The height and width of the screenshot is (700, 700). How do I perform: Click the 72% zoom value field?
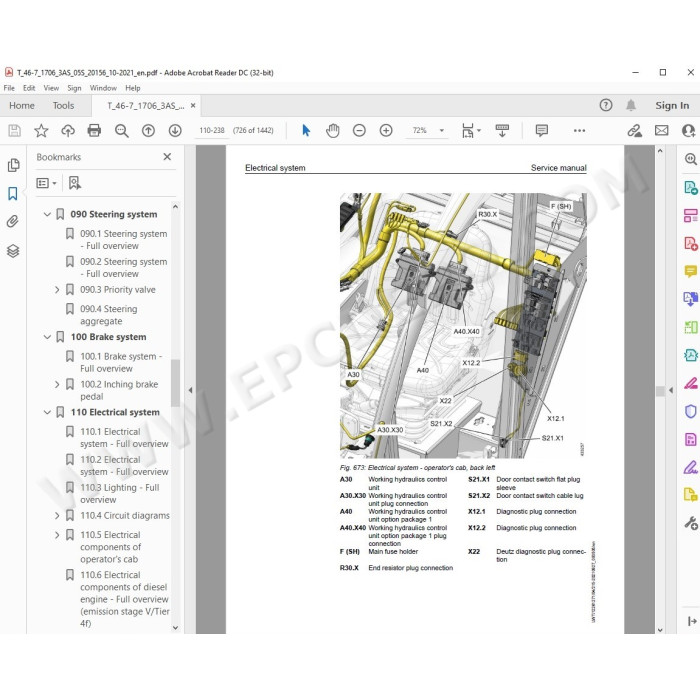(x=419, y=130)
